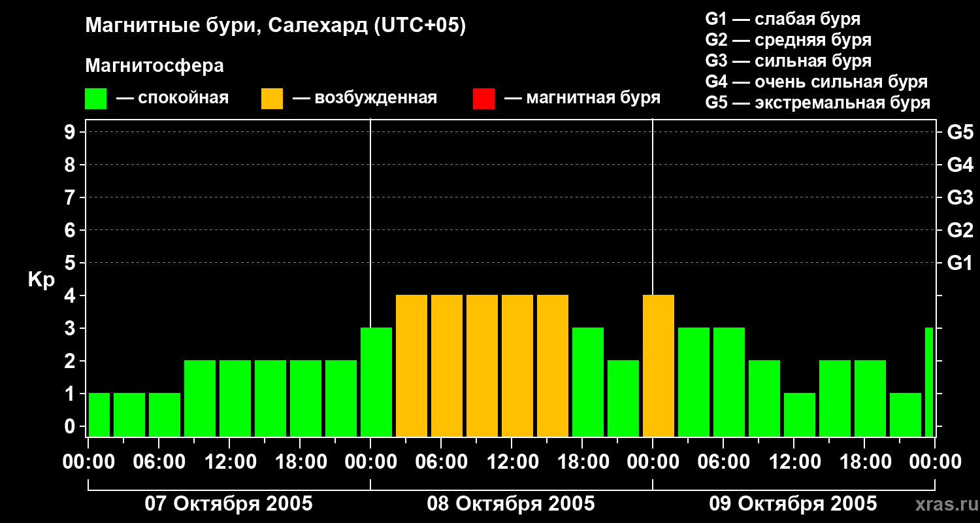This screenshot has height=523, width=980.
Task: Click the Kp axis label
Action: tap(41, 279)
